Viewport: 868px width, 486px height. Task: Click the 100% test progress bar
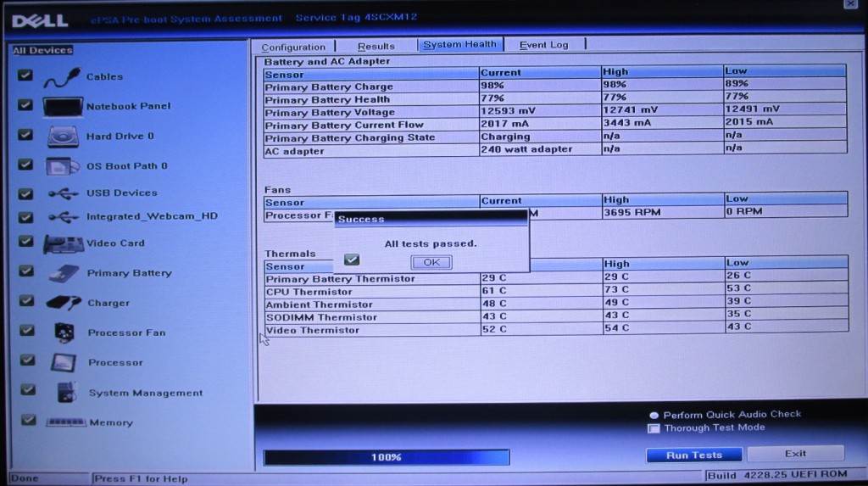coord(387,457)
